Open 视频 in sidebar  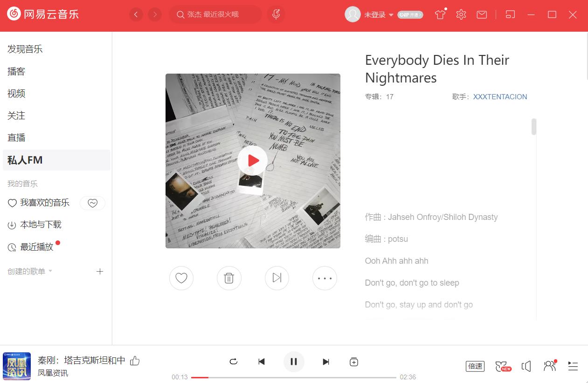[16, 94]
